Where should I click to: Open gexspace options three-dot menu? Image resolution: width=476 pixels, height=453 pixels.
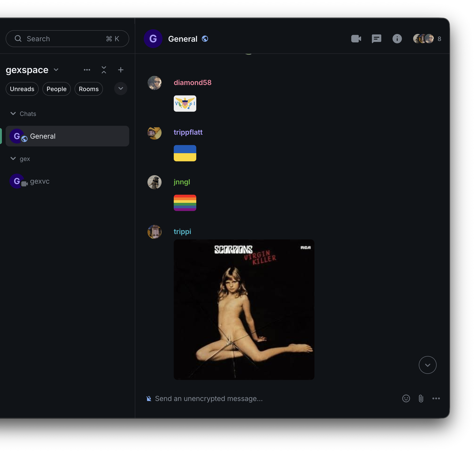tap(87, 70)
